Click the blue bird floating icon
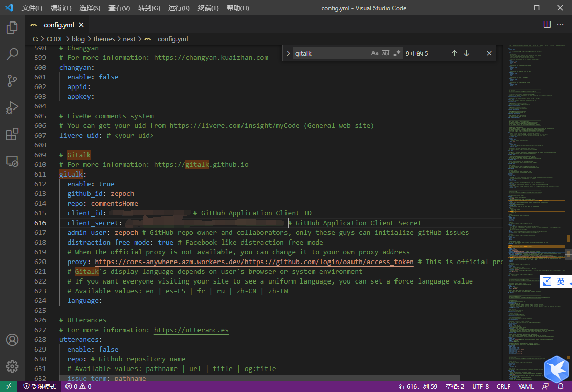This screenshot has width=572, height=392. coord(556,369)
